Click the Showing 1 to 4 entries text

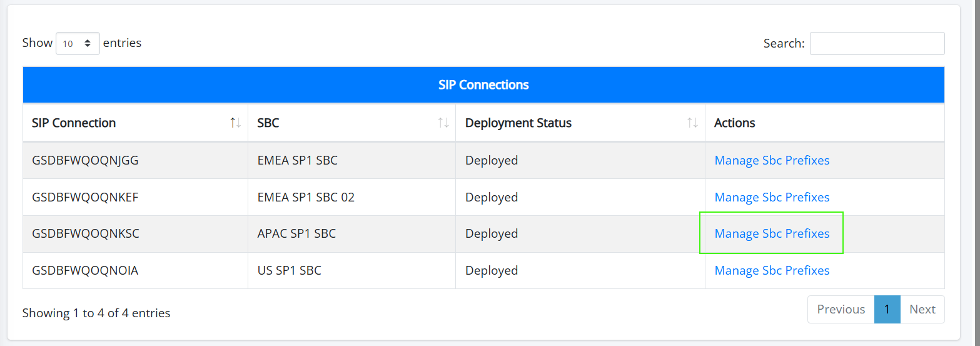pos(96,313)
